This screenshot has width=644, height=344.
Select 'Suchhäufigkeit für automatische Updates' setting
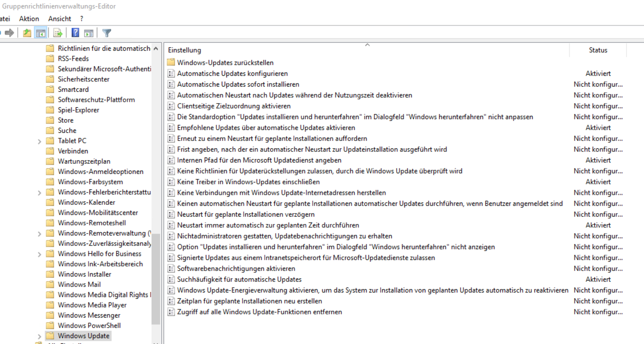coord(239,279)
